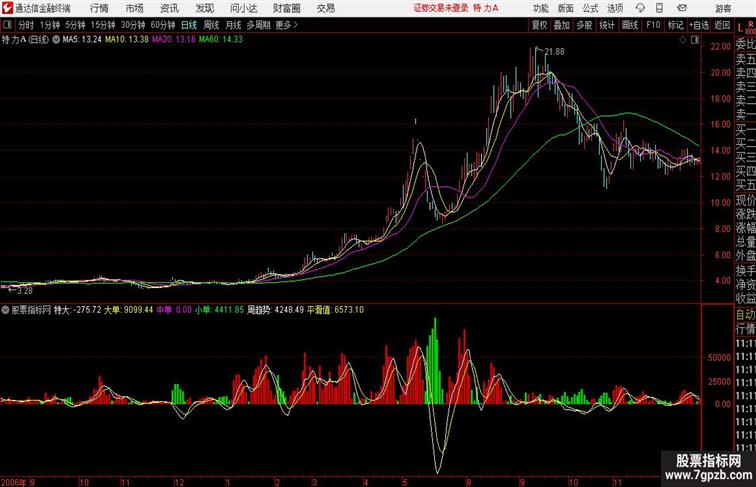
Task: Click the 平滑值: 6573.10 value
Action: click(336, 310)
